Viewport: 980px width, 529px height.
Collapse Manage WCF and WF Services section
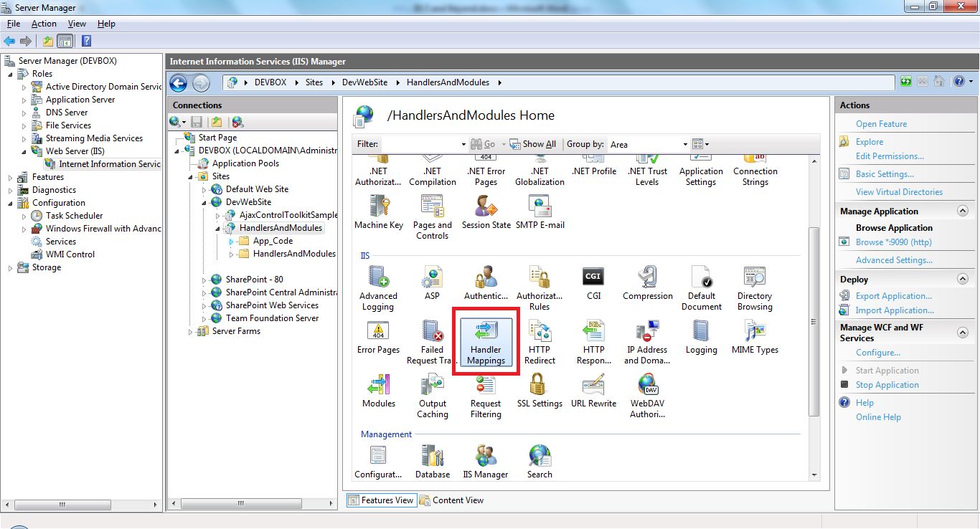962,332
